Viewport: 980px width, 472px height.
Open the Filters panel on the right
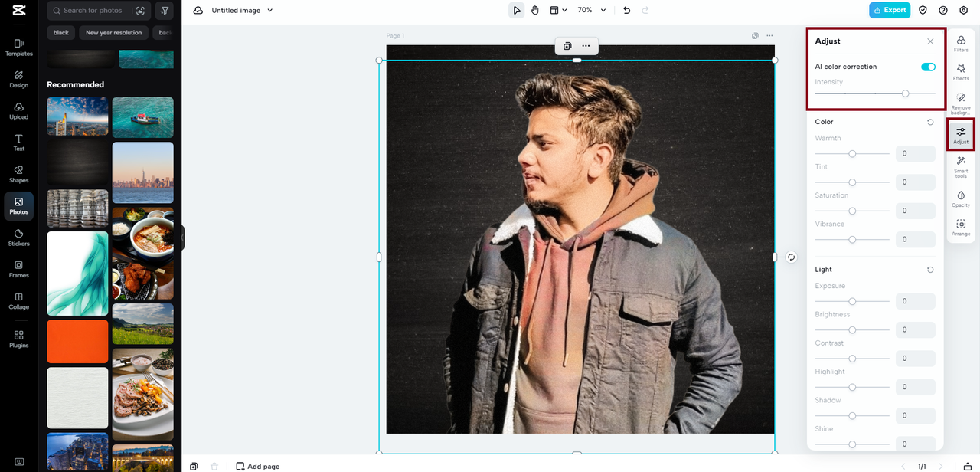(x=961, y=44)
